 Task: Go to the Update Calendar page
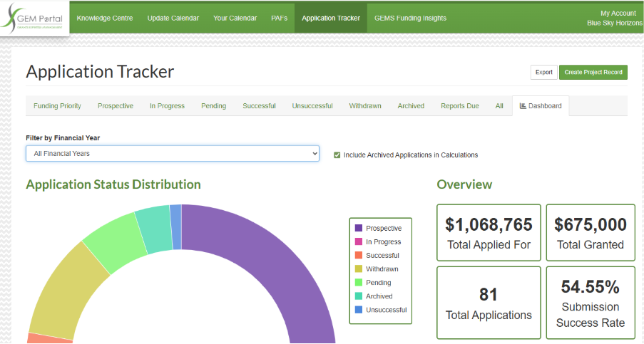(x=173, y=18)
